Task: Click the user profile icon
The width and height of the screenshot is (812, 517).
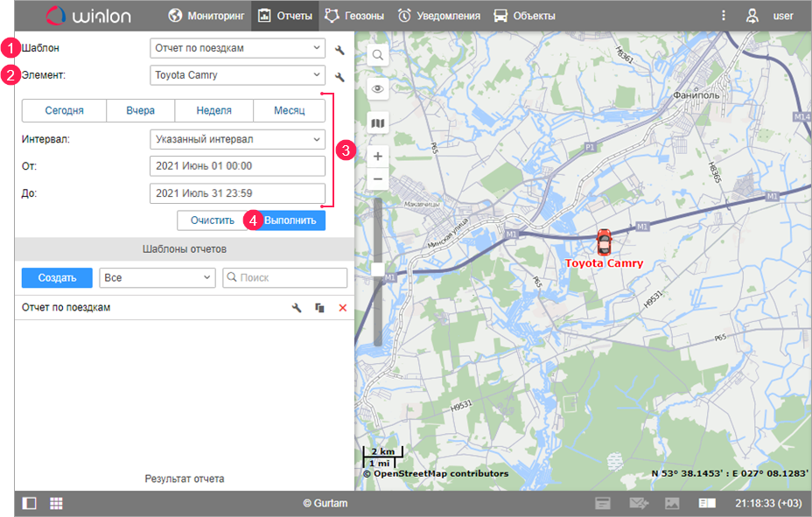Action: click(x=752, y=16)
